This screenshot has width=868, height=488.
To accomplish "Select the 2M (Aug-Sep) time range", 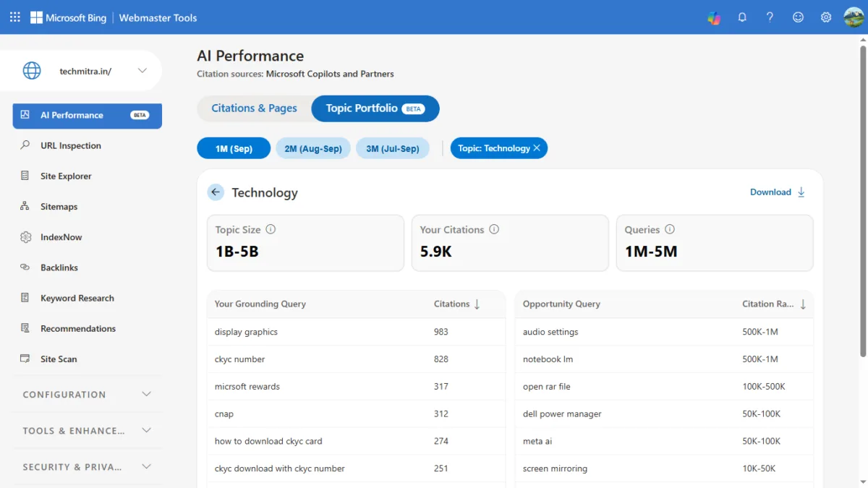I will pyautogui.click(x=313, y=148).
